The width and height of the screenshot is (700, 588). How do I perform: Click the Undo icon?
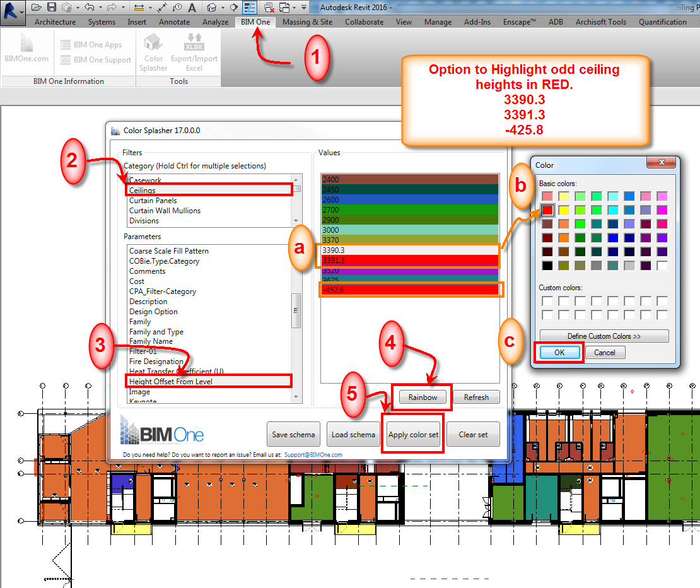(x=88, y=8)
